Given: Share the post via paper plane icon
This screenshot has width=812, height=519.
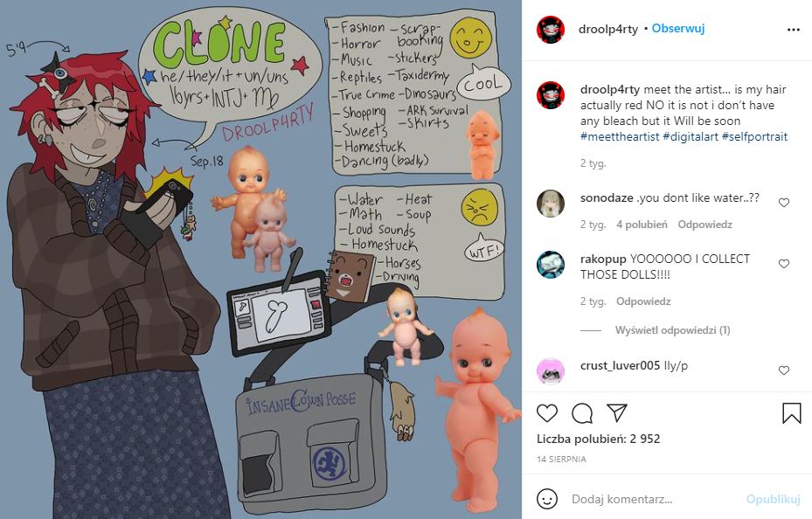Looking at the screenshot, I should click(x=617, y=412).
